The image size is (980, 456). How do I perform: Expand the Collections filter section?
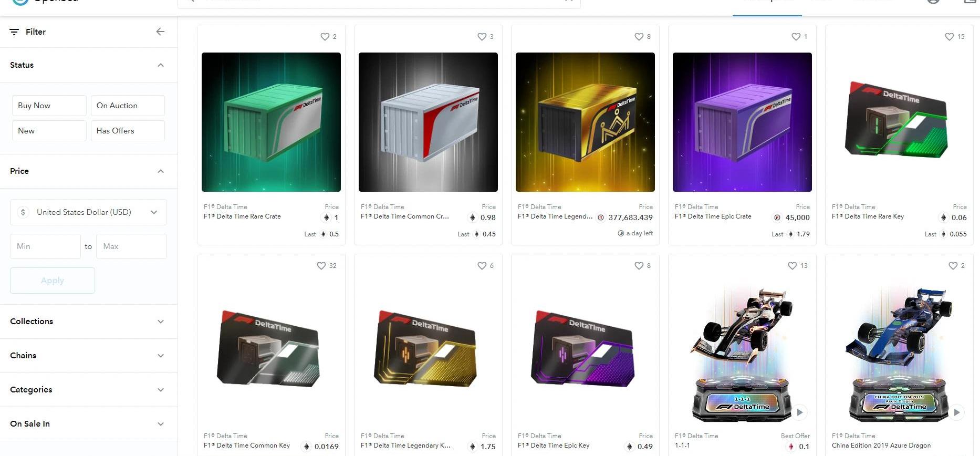tap(89, 322)
